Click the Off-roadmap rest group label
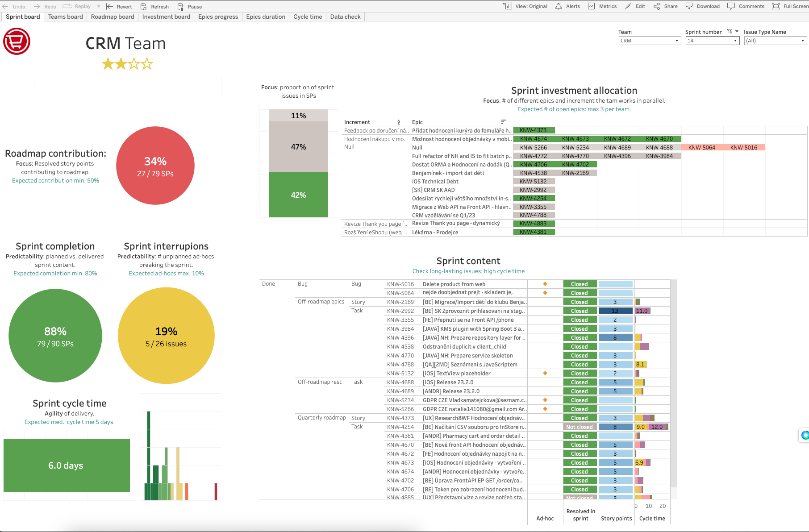The image size is (809, 532). [320, 382]
